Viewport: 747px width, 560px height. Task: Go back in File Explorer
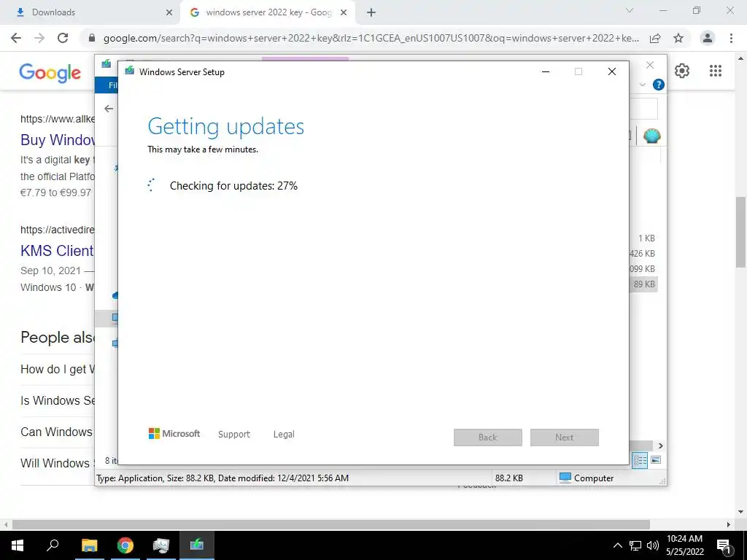(109, 109)
